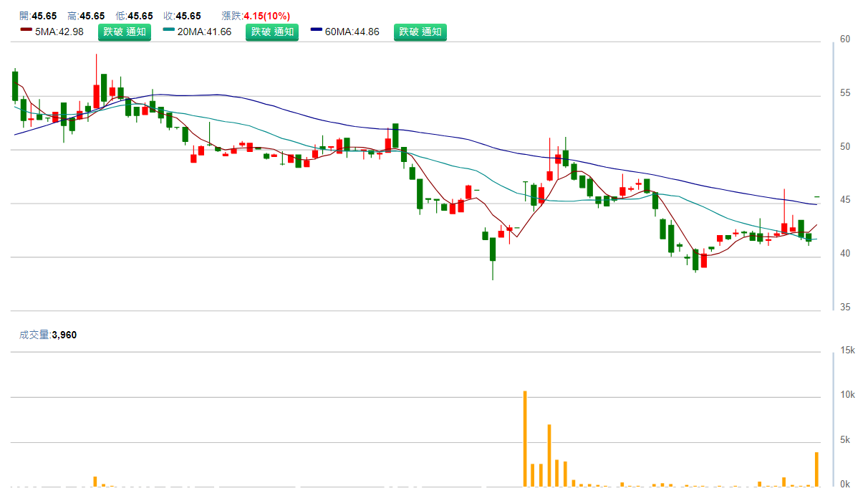Screen dimensions: 868x496
Task: Select the 5MA:42.98 legend label
Action: (59, 32)
